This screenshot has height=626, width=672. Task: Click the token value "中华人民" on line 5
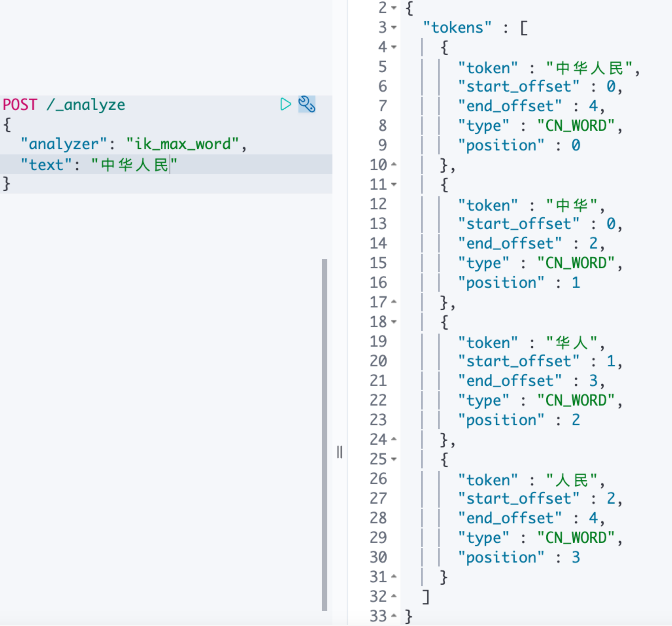(x=589, y=68)
